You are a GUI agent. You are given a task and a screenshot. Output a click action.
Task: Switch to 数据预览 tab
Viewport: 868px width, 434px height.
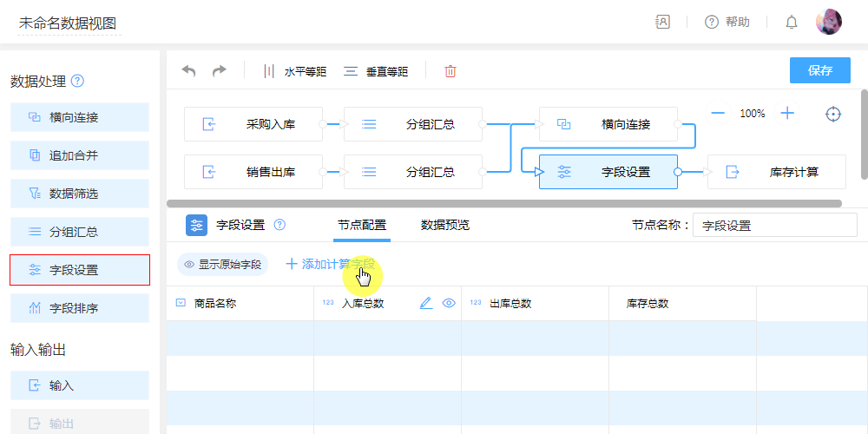pyautogui.click(x=445, y=225)
